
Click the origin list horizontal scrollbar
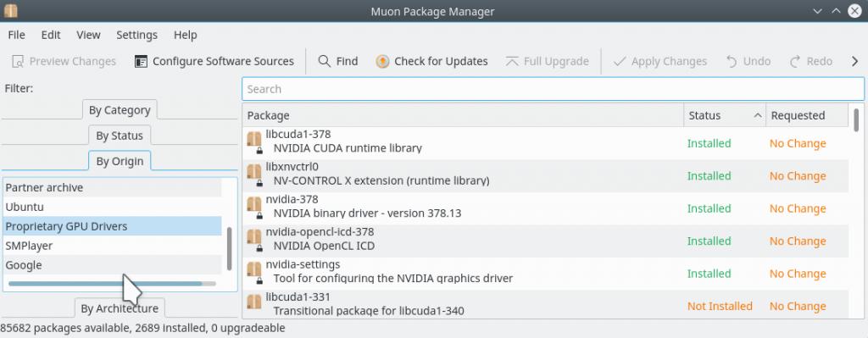click(112, 283)
